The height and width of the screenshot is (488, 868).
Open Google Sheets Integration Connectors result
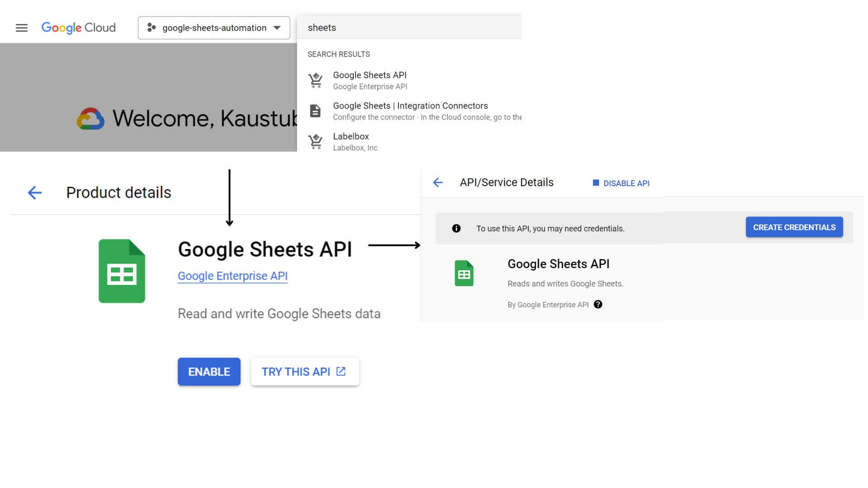[x=409, y=111]
